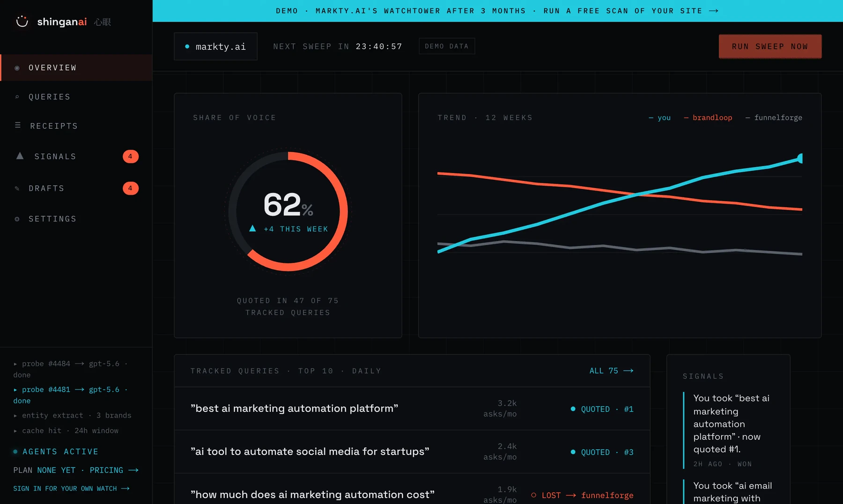Click "Quoted in 47 of 75 tracked queries"

click(x=288, y=307)
